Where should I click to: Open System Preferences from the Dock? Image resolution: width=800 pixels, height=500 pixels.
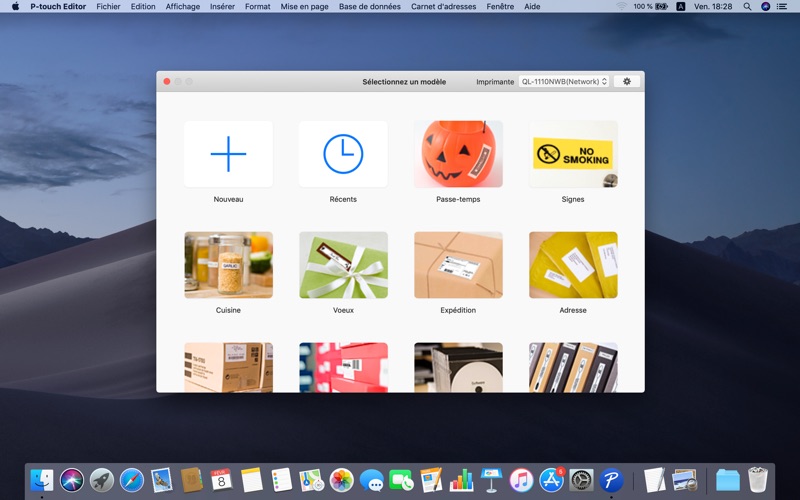[582, 480]
